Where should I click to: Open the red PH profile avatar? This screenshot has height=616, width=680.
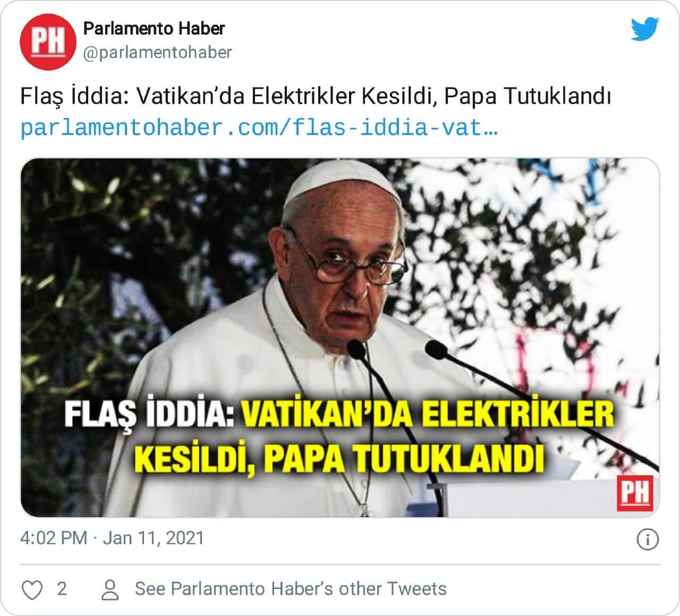click(48, 42)
